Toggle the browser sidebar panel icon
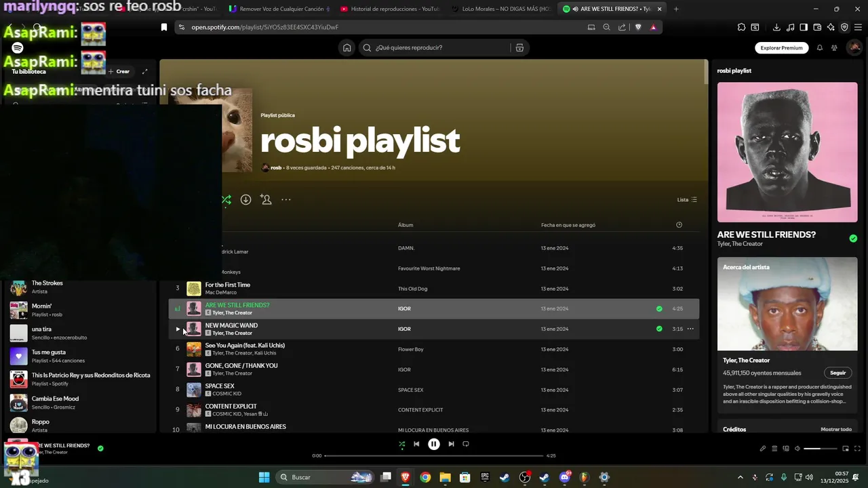The height and width of the screenshot is (488, 868). (x=804, y=27)
